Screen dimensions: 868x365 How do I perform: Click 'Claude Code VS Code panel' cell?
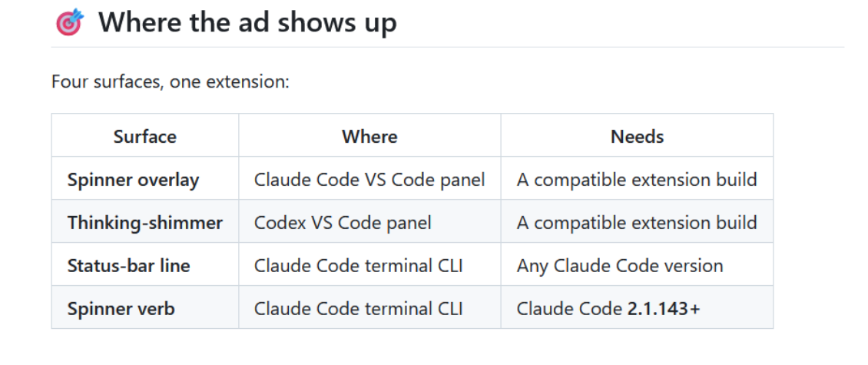pos(369,179)
